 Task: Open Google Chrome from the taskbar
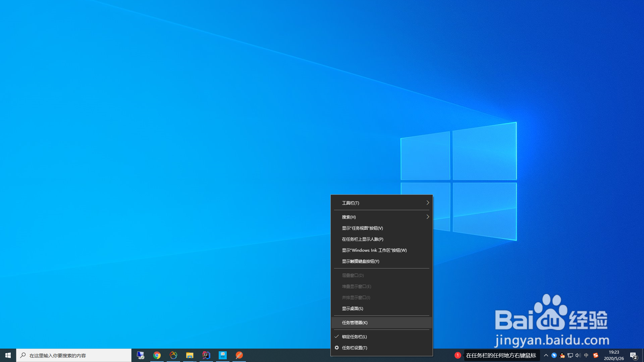157,355
